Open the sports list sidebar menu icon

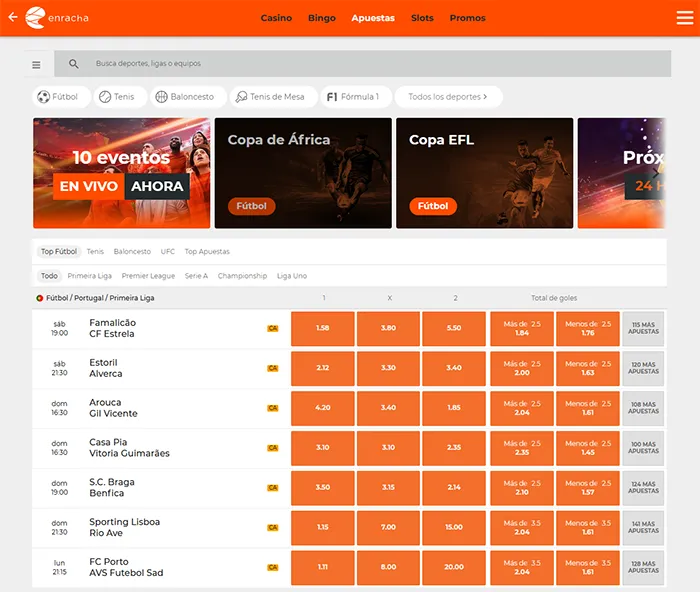36,65
